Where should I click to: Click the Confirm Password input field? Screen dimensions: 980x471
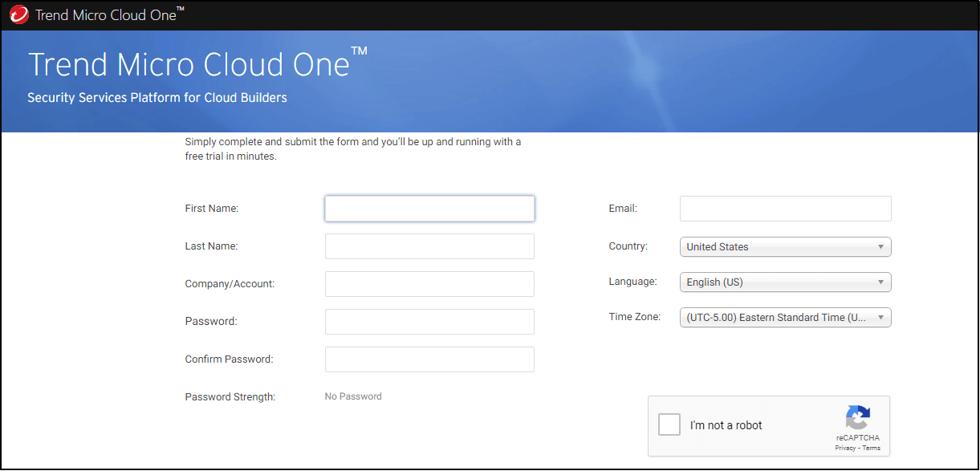point(429,359)
